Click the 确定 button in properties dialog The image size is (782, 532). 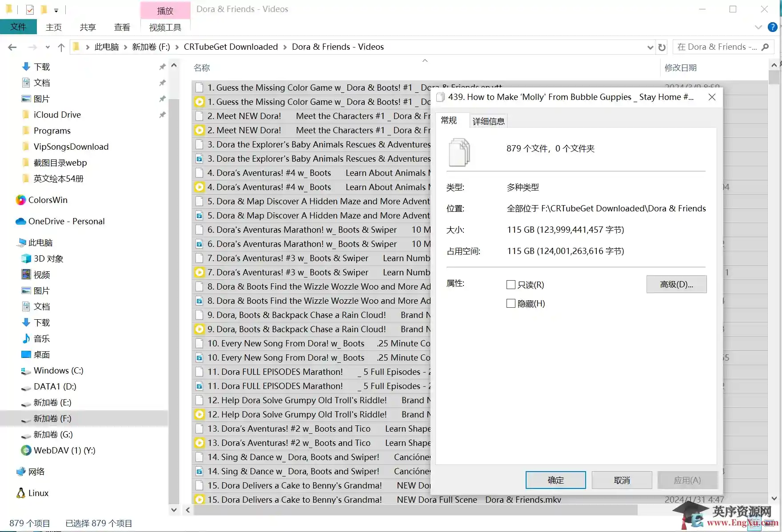pos(555,480)
